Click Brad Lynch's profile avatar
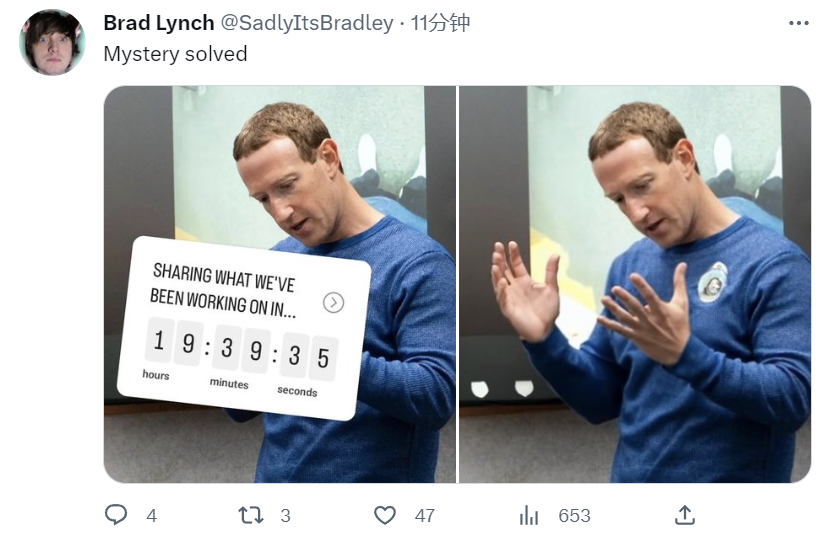Image resolution: width=834 pixels, height=542 pixels. (x=52, y=43)
